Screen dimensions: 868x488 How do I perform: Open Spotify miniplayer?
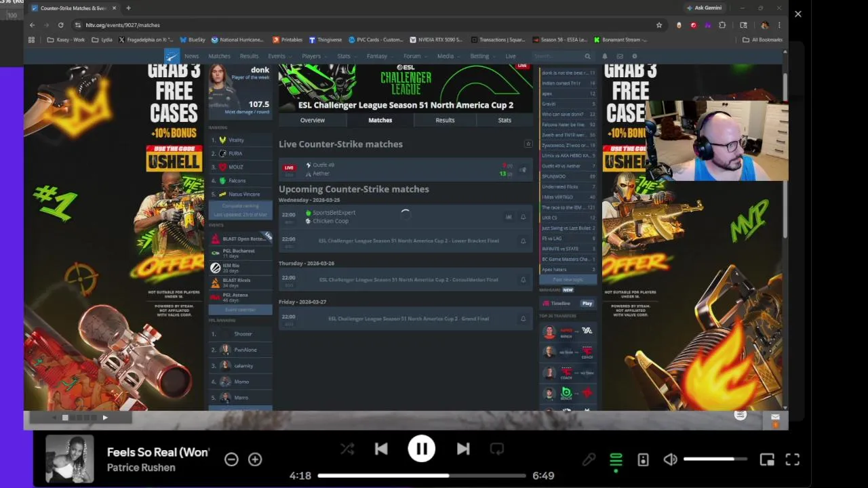click(x=767, y=460)
